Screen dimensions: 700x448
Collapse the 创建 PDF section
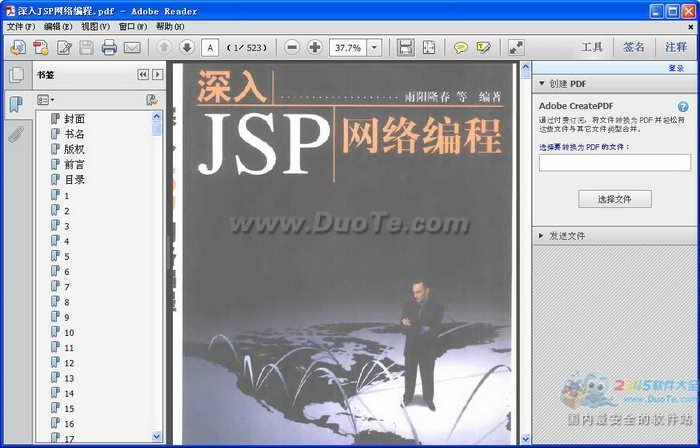(x=542, y=83)
